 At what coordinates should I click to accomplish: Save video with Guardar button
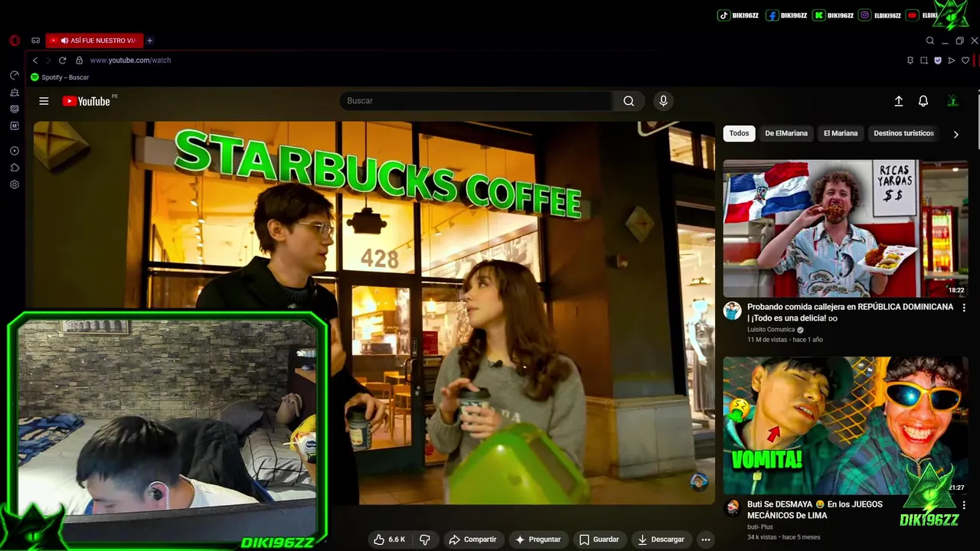599,540
